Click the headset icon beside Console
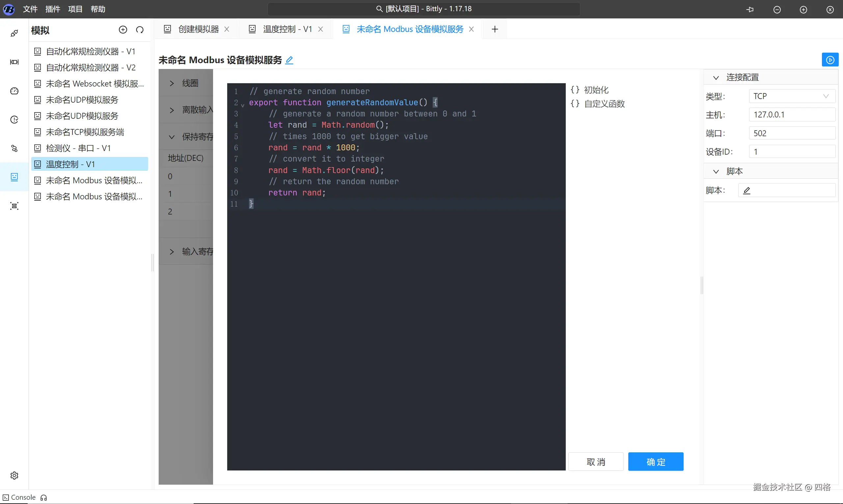The width and height of the screenshot is (843, 504). point(43,497)
